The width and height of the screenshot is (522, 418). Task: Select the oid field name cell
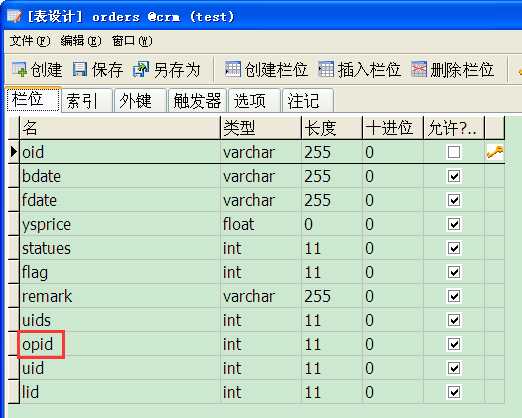[x=120, y=152]
